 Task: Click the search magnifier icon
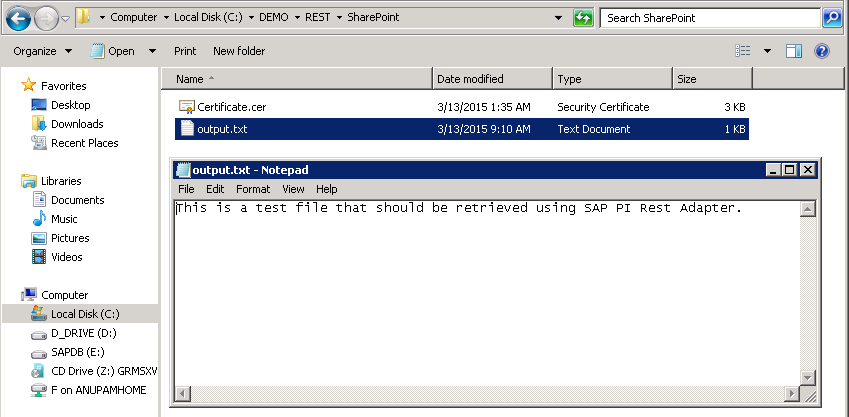[x=831, y=18]
